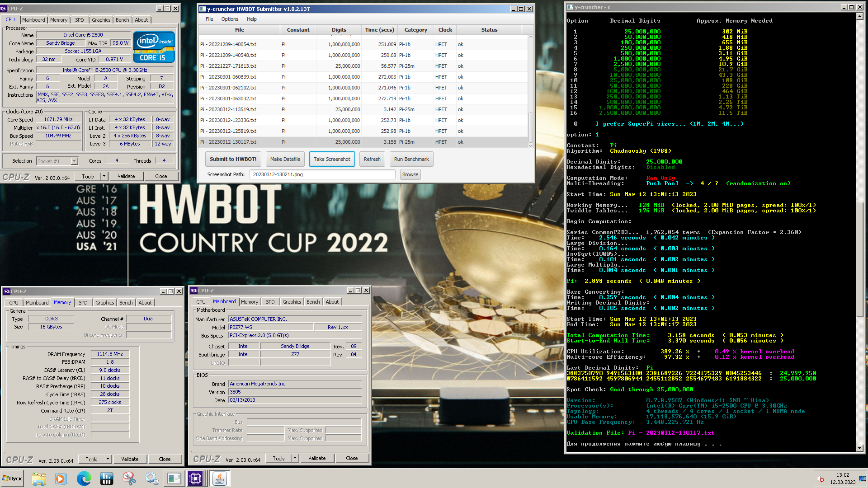This screenshot has width=868, height=488.
Task: Click the CPU-Z Memory window title icon
Action: [x=7, y=291]
